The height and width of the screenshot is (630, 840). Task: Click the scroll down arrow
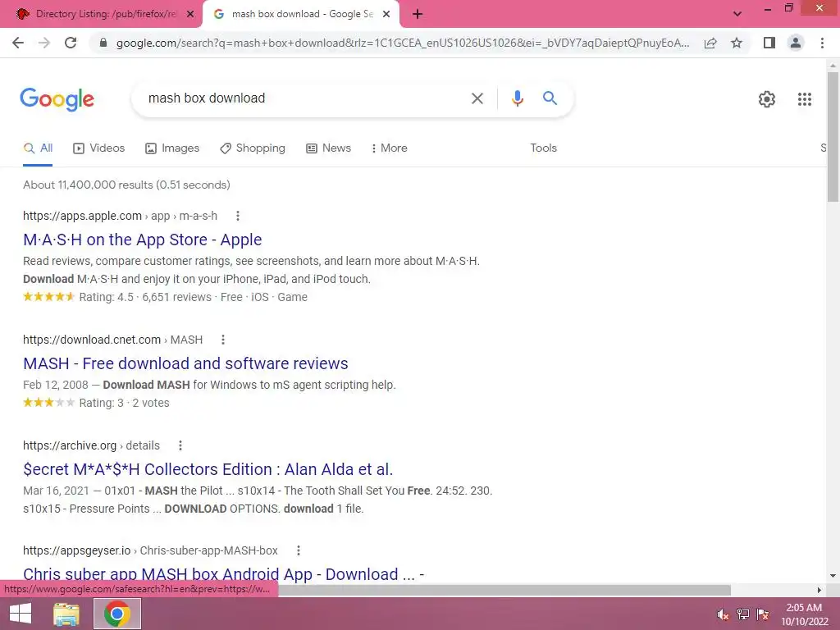point(833,576)
